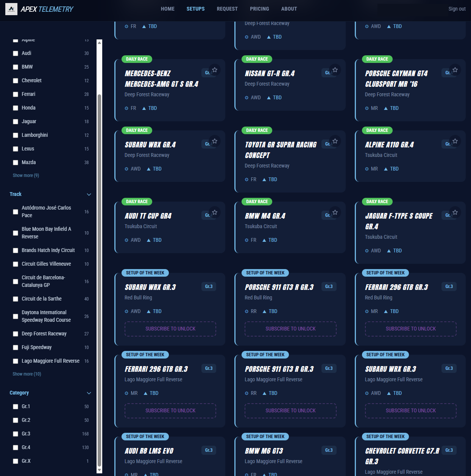Enable the Deep Forest Raceway track filter
This screenshot has width=471, height=476.
[x=16, y=334]
